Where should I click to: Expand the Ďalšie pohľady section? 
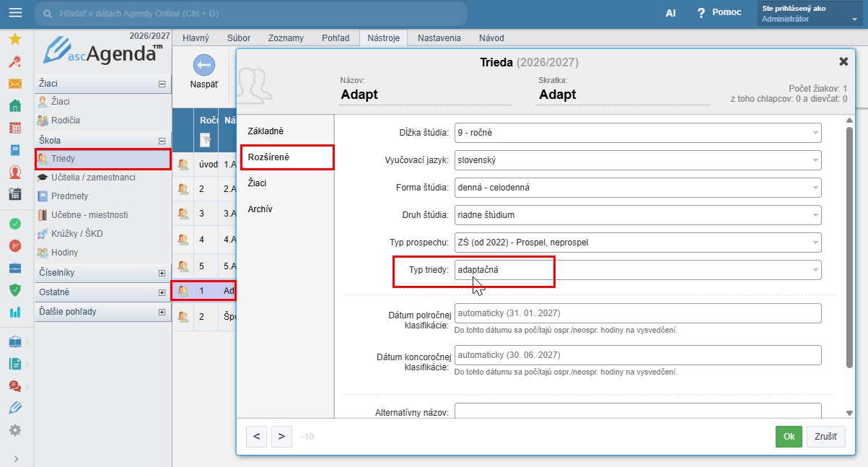point(162,313)
